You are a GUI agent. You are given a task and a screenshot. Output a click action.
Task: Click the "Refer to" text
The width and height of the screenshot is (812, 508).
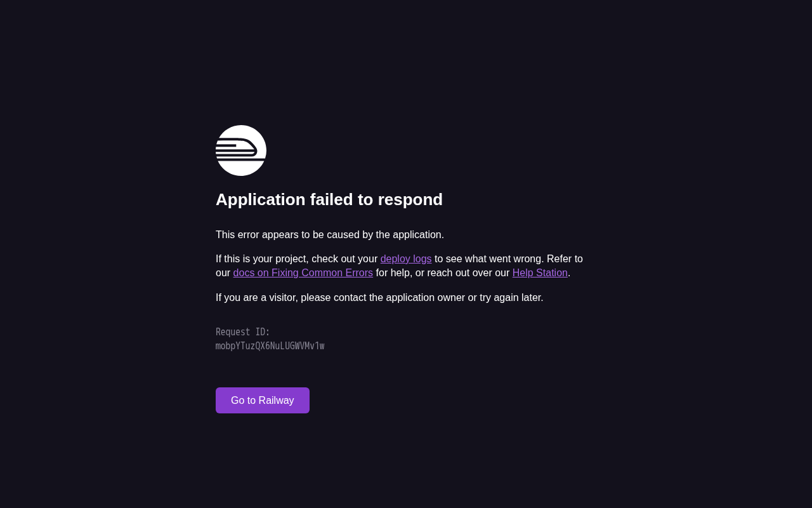click(x=565, y=259)
